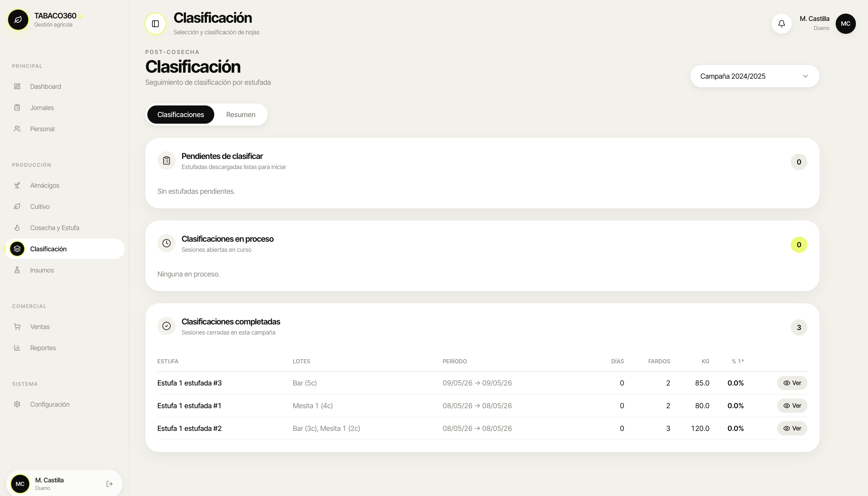Click the Reportes chart icon

tap(17, 348)
